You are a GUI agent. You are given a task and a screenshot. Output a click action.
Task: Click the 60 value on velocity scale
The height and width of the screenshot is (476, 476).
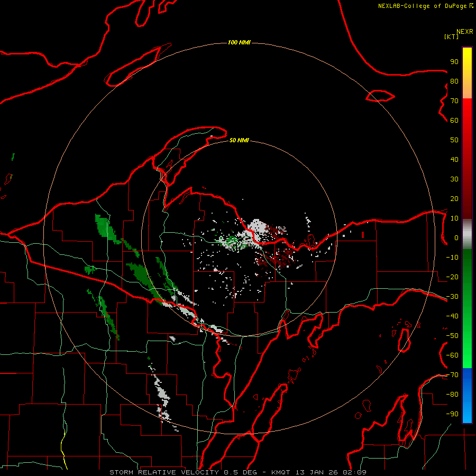454,121
